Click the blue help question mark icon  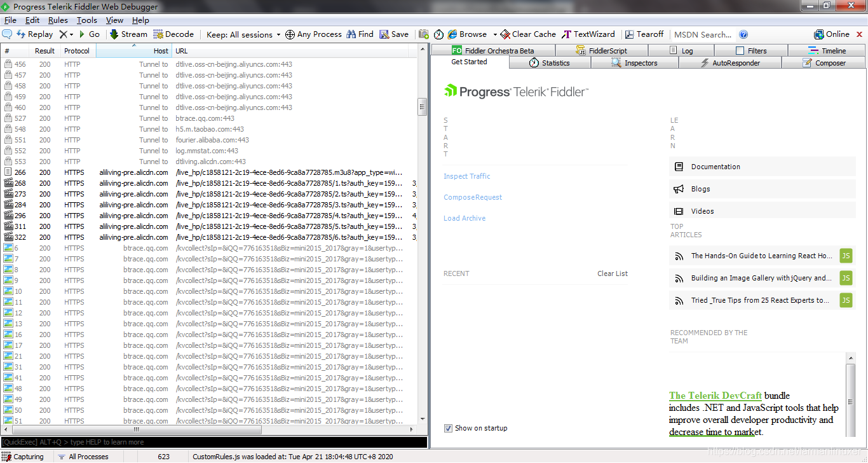coord(743,34)
